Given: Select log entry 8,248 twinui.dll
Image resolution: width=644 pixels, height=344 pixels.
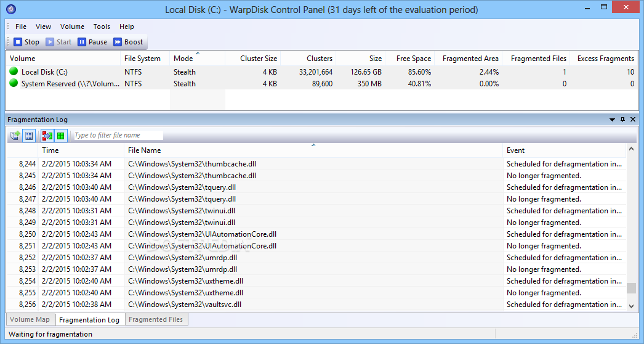Looking at the screenshot, I should click(x=316, y=211).
